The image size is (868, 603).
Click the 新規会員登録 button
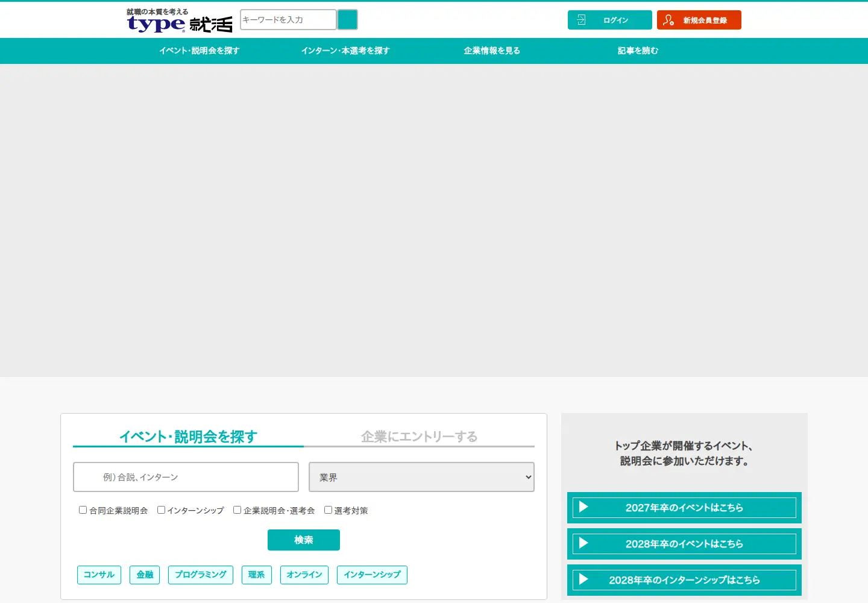pyautogui.click(x=699, y=20)
